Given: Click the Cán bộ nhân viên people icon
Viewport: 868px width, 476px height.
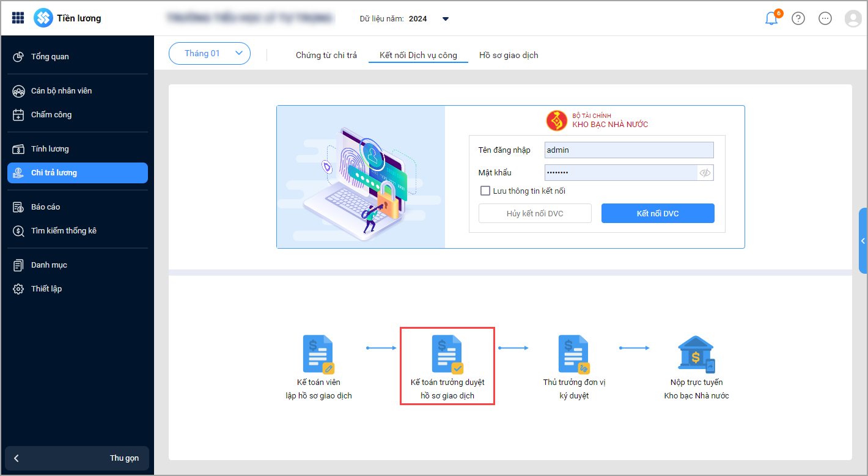Looking at the screenshot, I should coord(18,91).
